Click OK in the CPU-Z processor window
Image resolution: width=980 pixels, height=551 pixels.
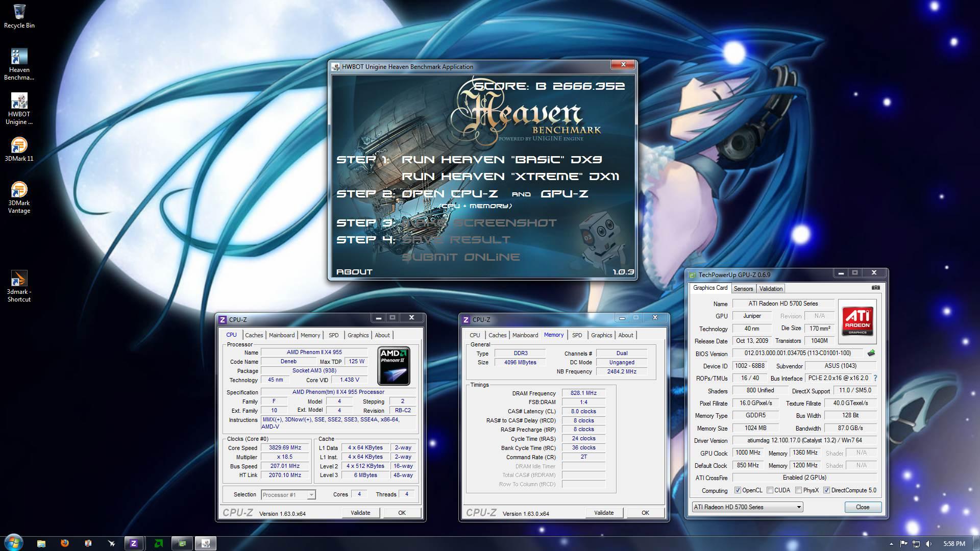coord(402,513)
